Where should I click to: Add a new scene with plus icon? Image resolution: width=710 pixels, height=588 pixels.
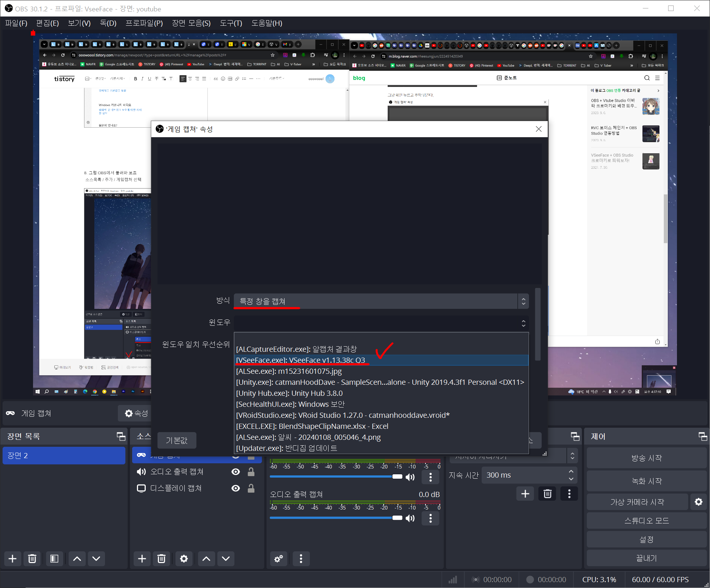[12, 559]
